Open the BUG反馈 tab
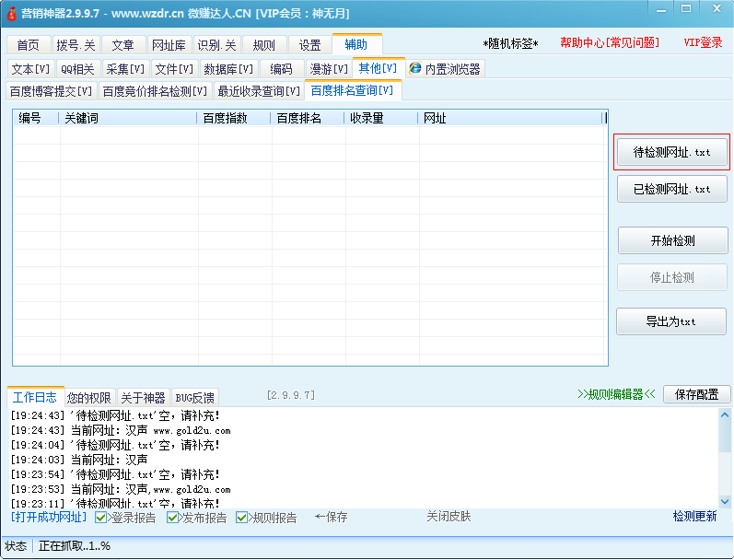The width and height of the screenshot is (734, 560). coord(194,398)
